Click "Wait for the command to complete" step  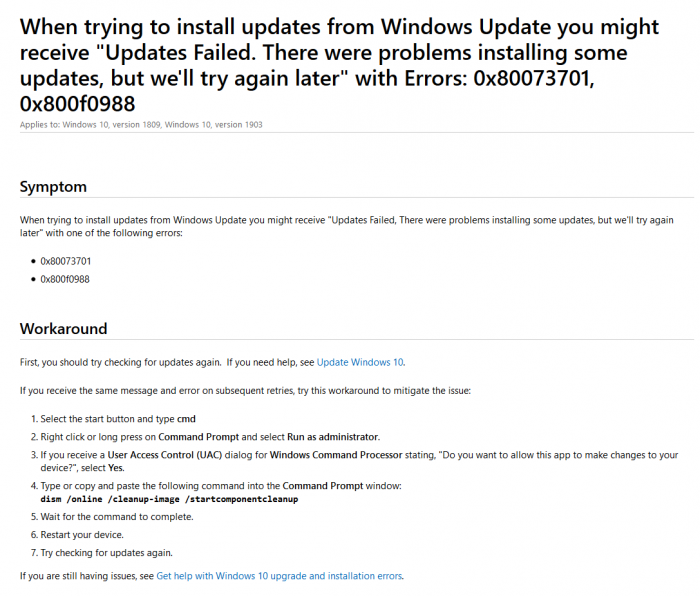click(117, 517)
